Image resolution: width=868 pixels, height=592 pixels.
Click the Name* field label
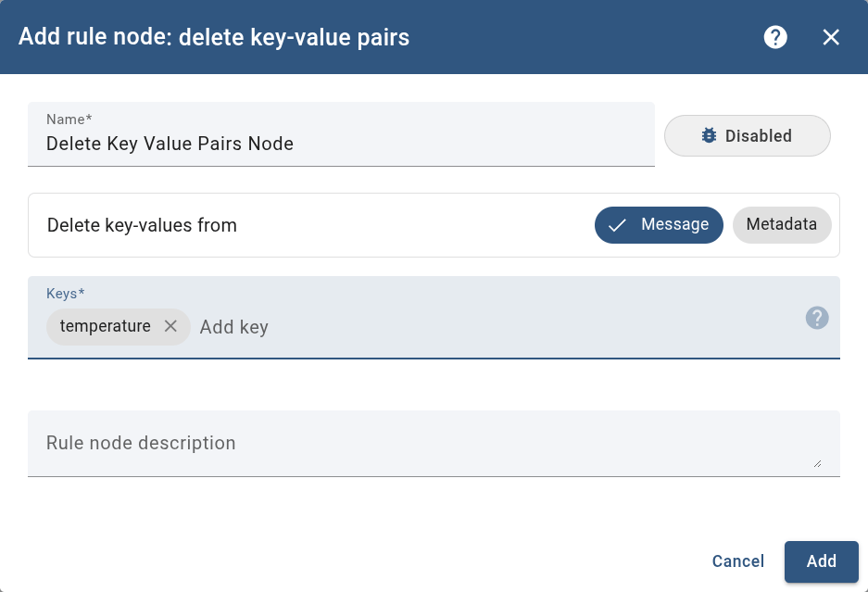click(x=69, y=120)
